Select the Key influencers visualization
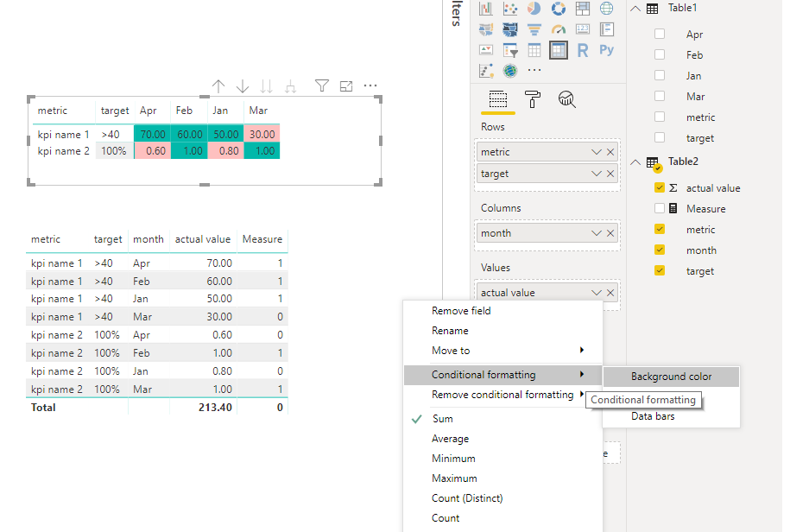The height and width of the screenshot is (532, 790). pos(486,71)
